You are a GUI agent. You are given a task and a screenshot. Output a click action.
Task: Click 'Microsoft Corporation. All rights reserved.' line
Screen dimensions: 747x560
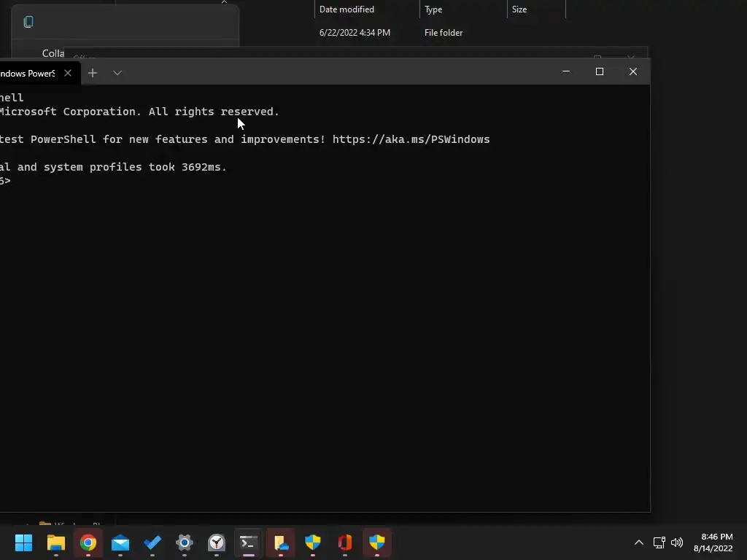(139, 112)
